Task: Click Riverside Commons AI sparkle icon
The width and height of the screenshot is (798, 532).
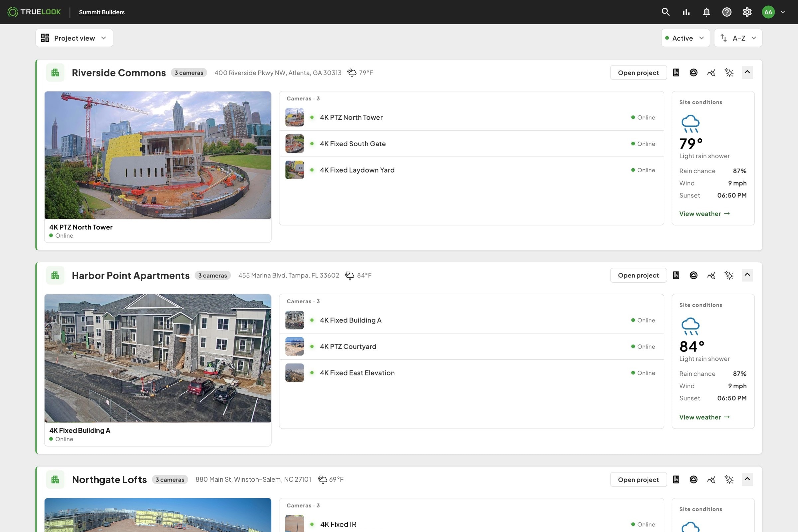Action: click(x=729, y=72)
